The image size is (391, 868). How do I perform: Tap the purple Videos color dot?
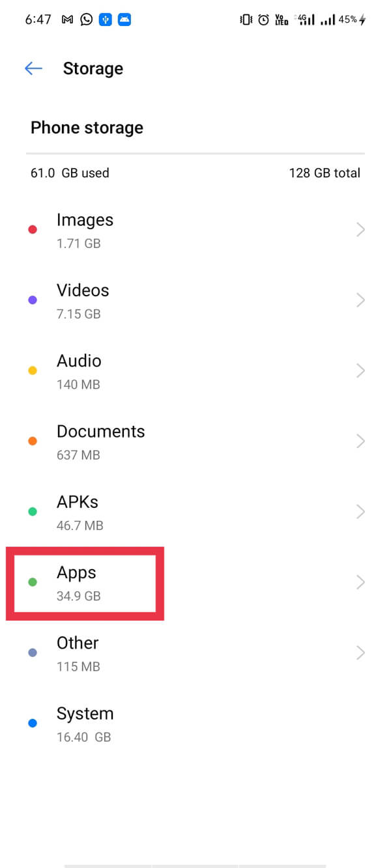(33, 300)
